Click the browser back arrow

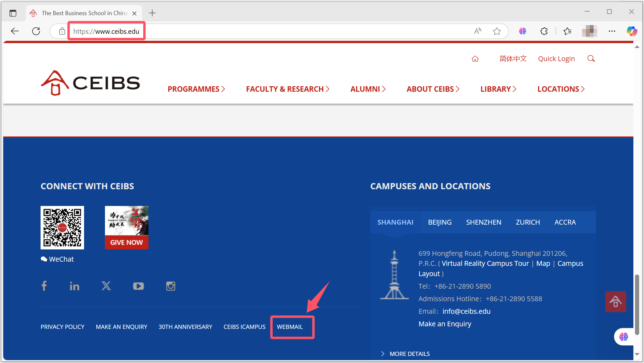(15, 31)
